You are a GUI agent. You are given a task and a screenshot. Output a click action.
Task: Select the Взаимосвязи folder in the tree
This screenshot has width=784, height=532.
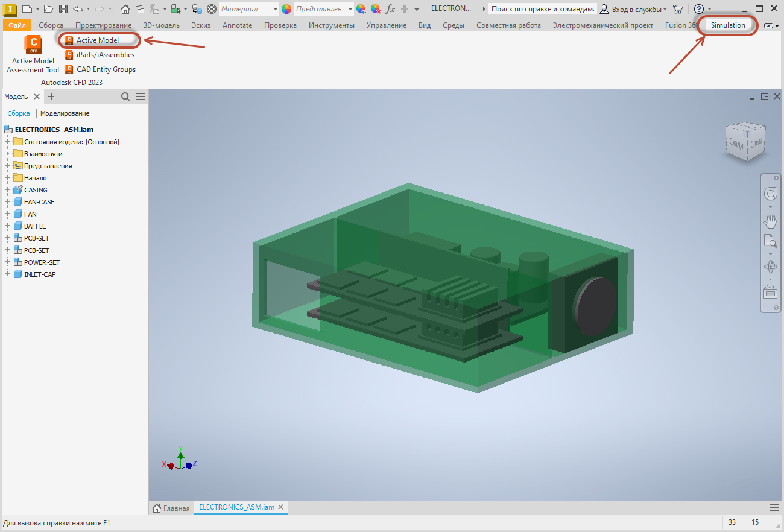[43, 154]
